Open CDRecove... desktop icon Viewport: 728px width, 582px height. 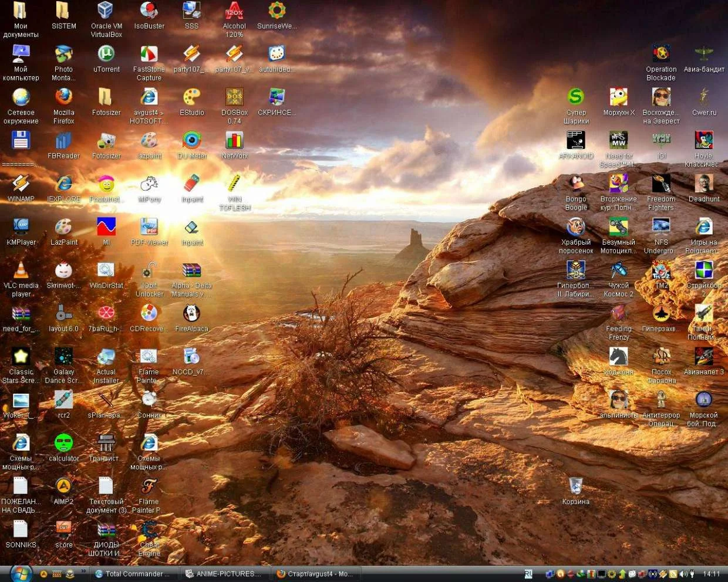[x=149, y=318]
